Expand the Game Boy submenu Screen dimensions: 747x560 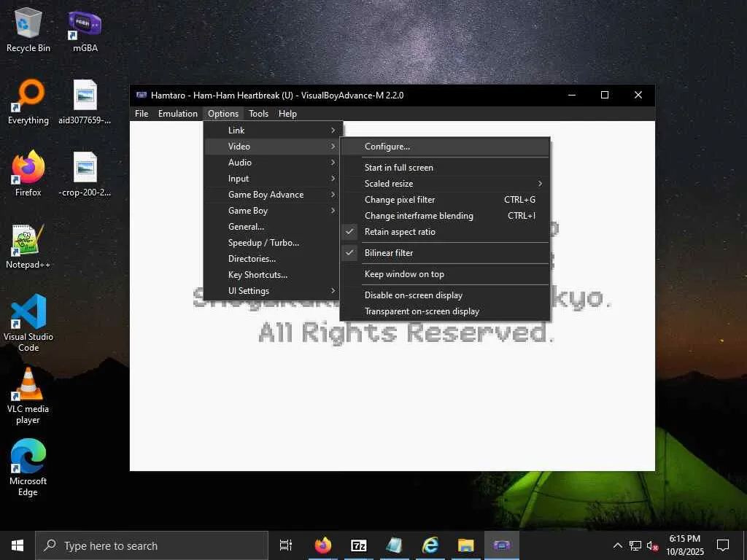pyautogui.click(x=273, y=211)
